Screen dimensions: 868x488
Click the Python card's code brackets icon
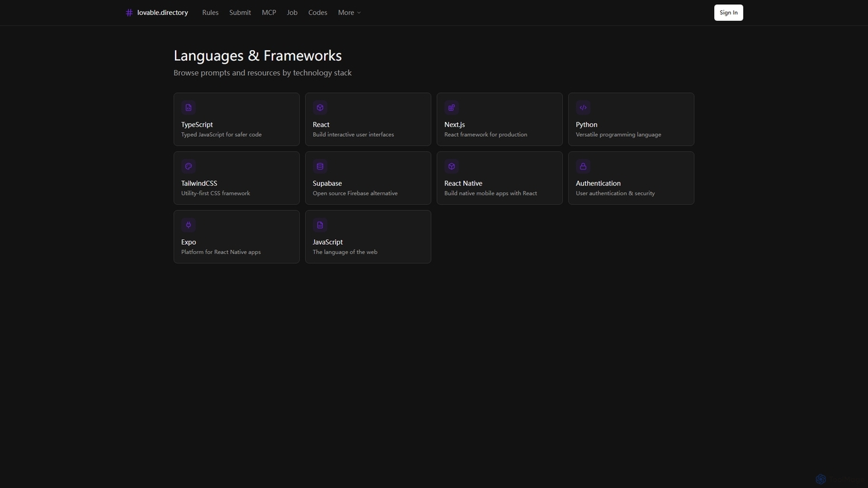[x=583, y=107]
